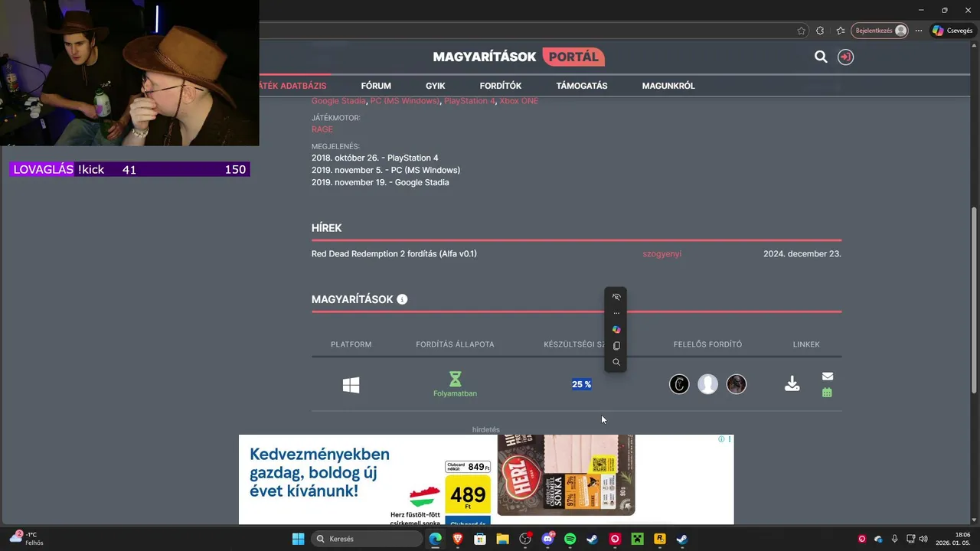This screenshot has width=980, height=551.
Task: Click the Windows platform logo in the table
Action: [x=351, y=386]
